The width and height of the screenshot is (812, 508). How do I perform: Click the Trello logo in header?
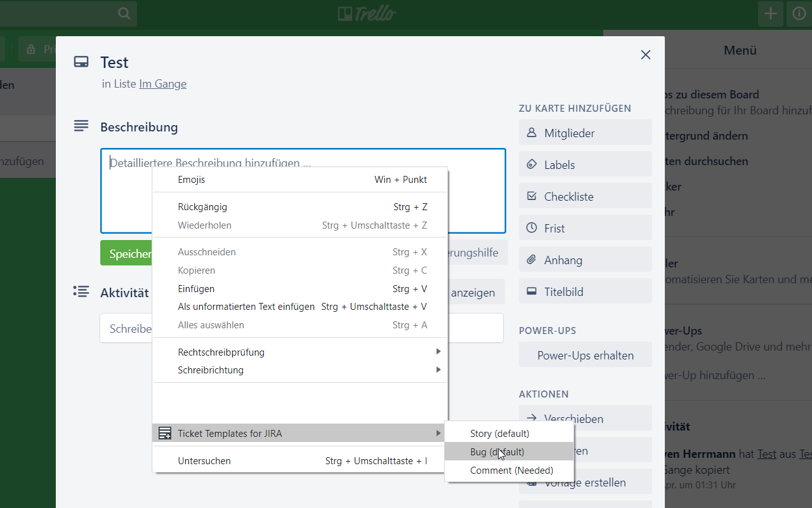click(367, 13)
